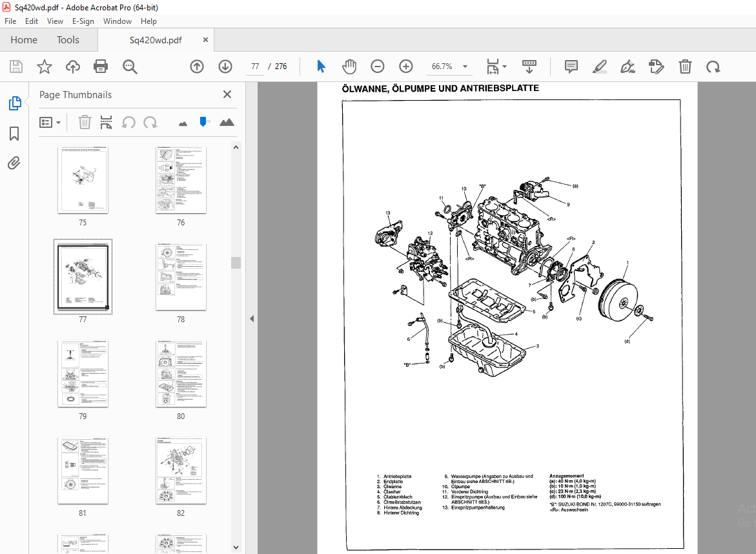Click the thumbnails panel scrollbar handle
Image resolution: width=756 pixels, height=554 pixels.
pyautogui.click(x=236, y=263)
